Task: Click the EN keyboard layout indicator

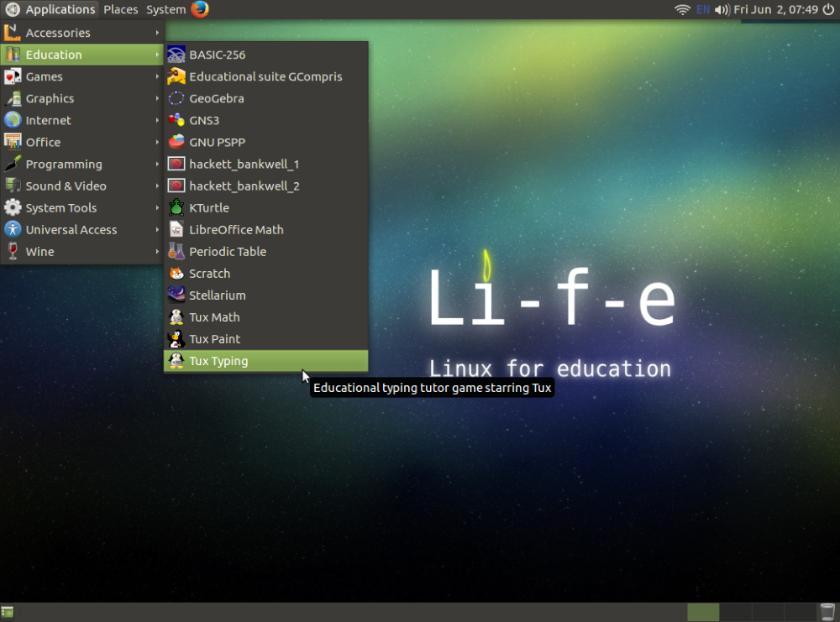Action: pyautogui.click(x=703, y=9)
